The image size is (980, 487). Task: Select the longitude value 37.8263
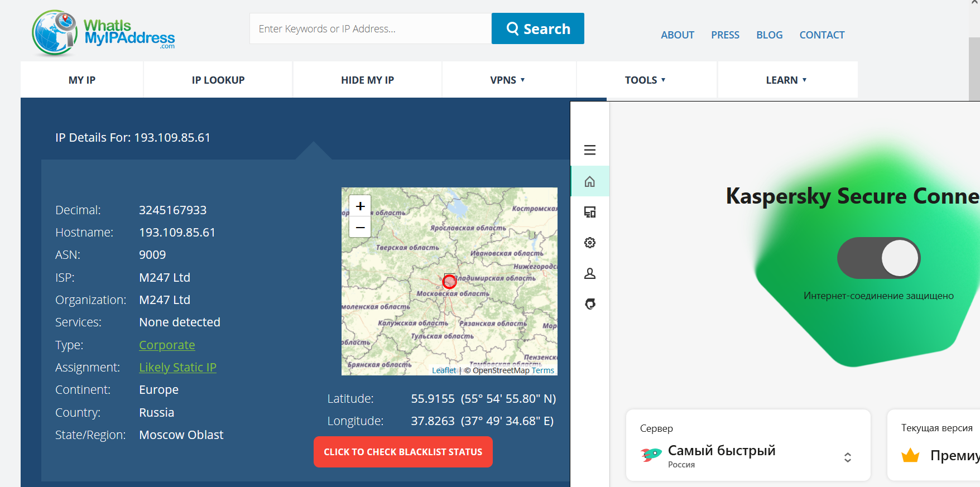(433, 421)
